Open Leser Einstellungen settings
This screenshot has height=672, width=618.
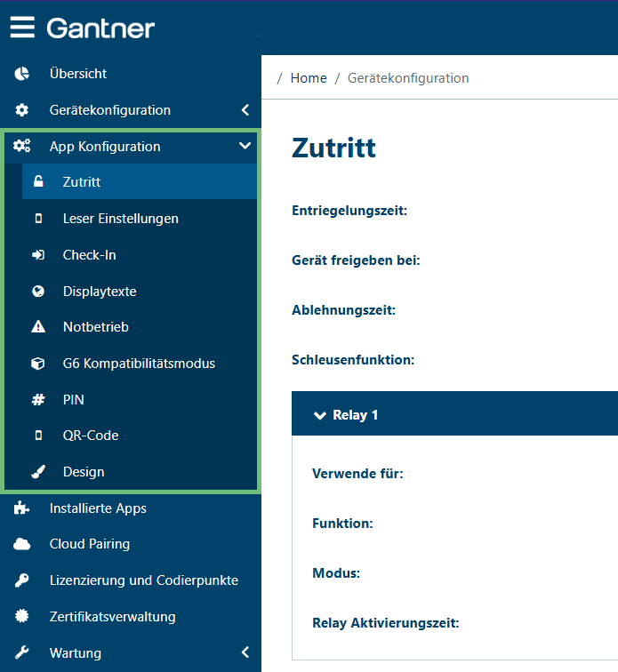[x=121, y=219]
